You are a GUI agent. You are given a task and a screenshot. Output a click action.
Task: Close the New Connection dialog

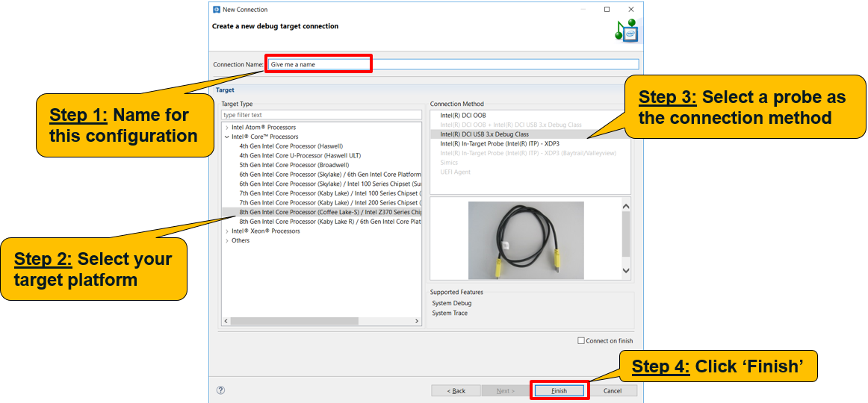[x=631, y=10]
